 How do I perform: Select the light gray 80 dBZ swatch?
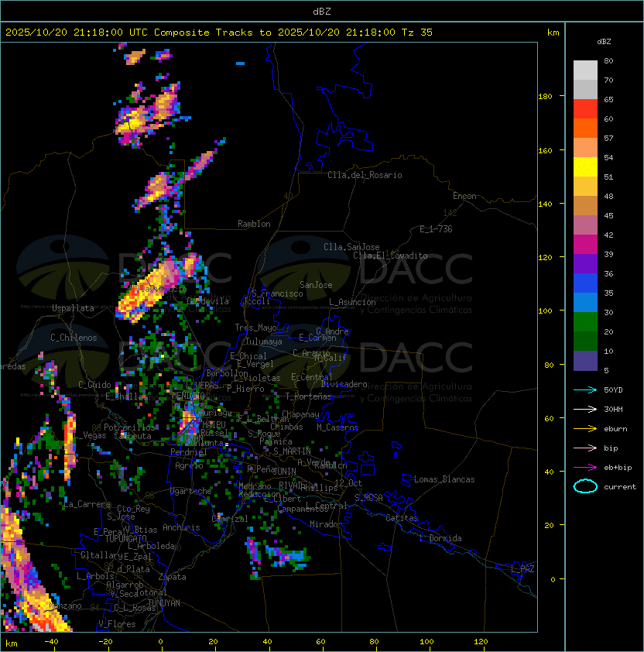[x=585, y=70]
